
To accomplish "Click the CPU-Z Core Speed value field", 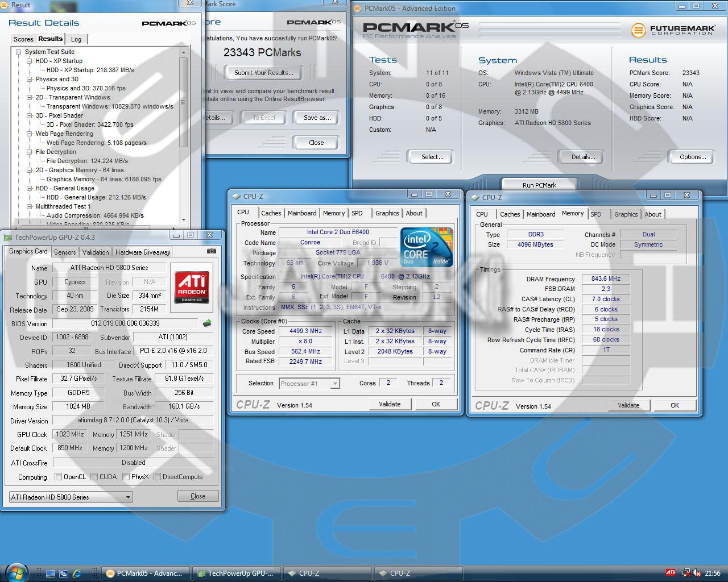I will 306,331.
